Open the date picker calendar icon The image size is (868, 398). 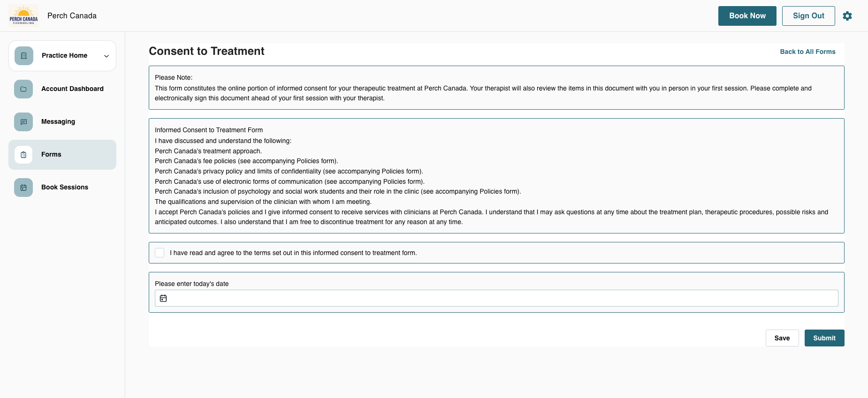(x=163, y=298)
